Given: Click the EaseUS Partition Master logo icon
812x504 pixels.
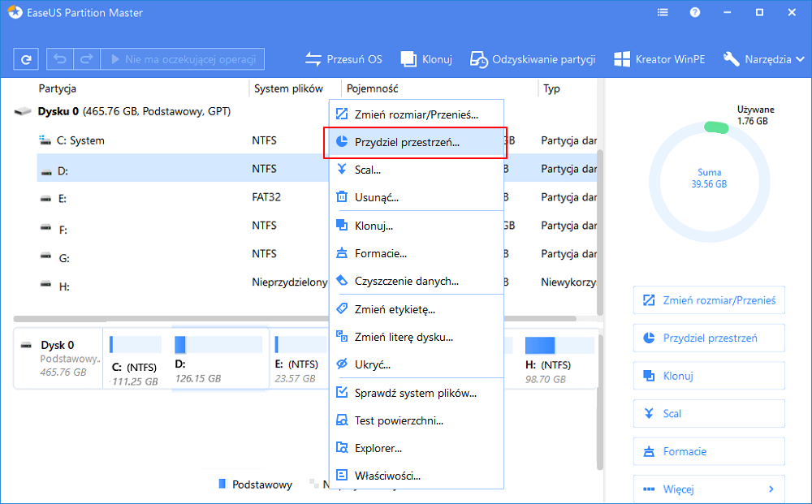Looking at the screenshot, I should (15, 12).
